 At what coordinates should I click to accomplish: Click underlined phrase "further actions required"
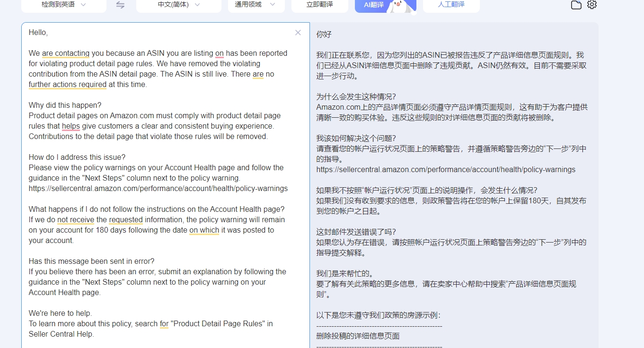coord(67,85)
